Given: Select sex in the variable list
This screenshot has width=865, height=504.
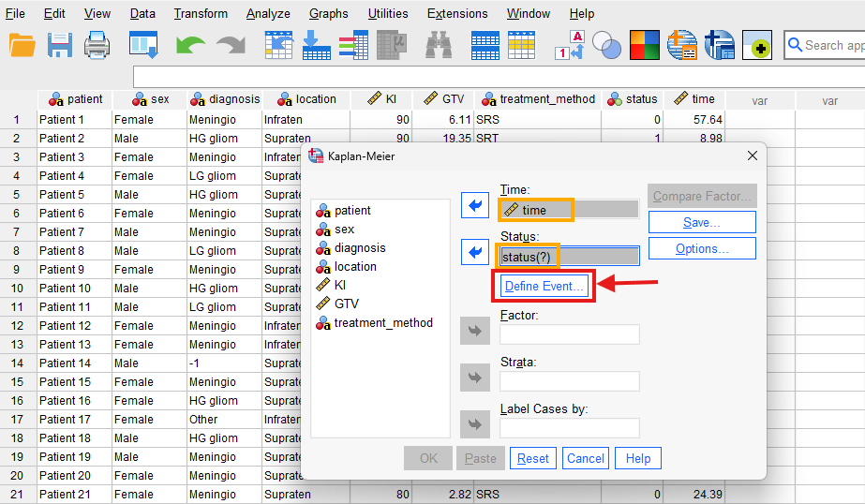Looking at the screenshot, I should click(335, 230).
